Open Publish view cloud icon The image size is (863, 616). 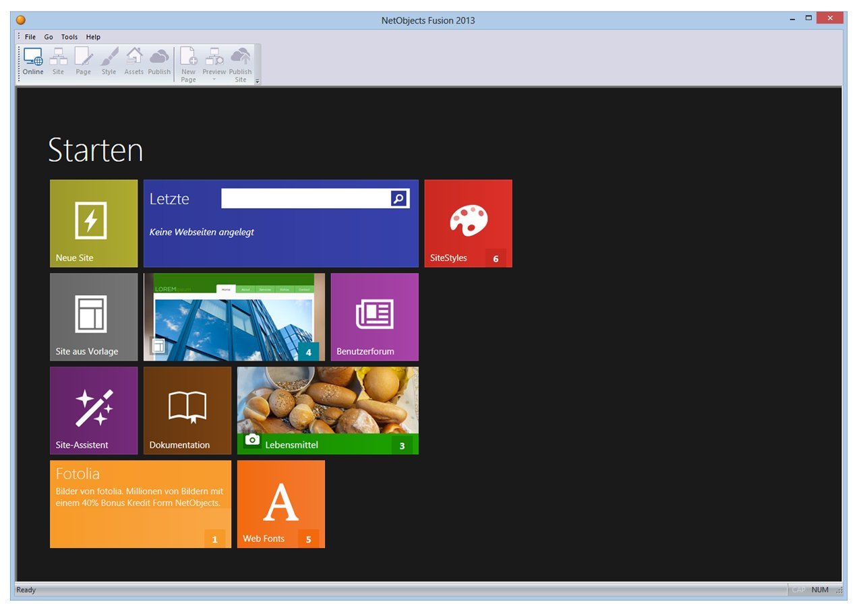tap(159, 61)
